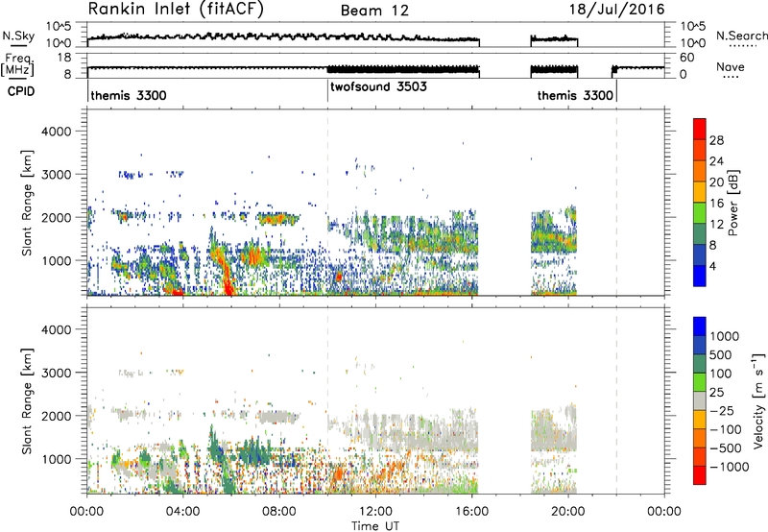
Task: Click the "Power [dB]" colorbar title
Action: (733, 203)
